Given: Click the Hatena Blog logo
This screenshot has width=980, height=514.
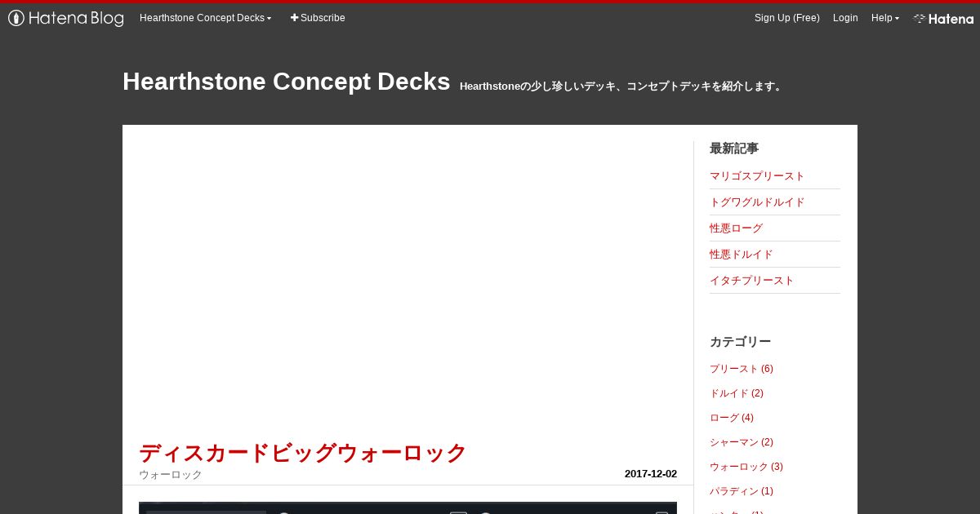Looking at the screenshot, I should (x=66, y=18).
